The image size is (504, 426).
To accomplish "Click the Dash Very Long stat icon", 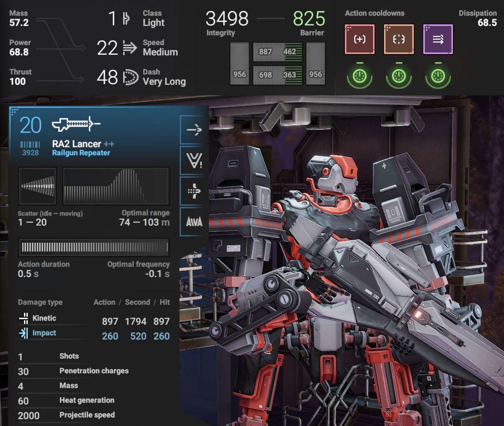I will point(130,77).
